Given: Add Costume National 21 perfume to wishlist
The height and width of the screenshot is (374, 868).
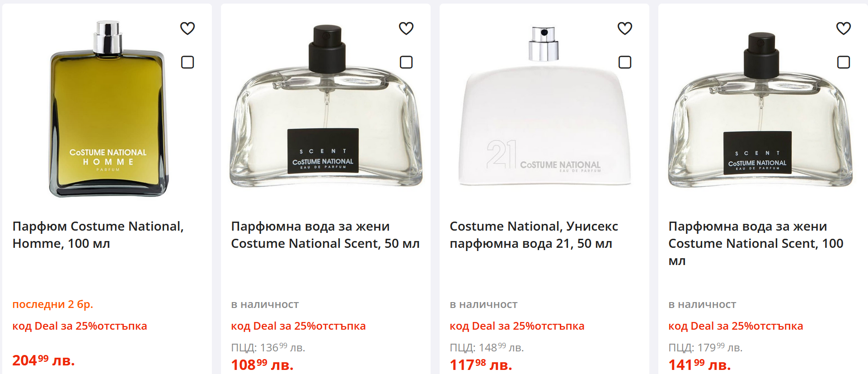Looking at the screenshot, I should [x=625, y=28].
